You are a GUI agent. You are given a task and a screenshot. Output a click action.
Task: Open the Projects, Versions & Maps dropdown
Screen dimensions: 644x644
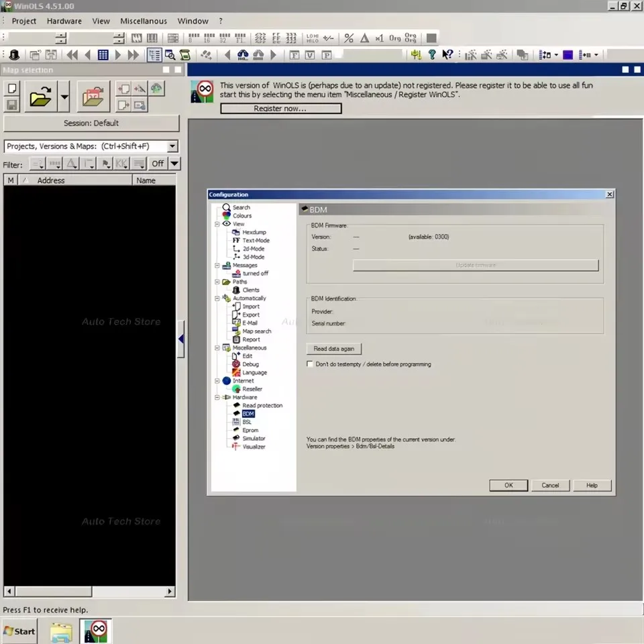(172, 146)
